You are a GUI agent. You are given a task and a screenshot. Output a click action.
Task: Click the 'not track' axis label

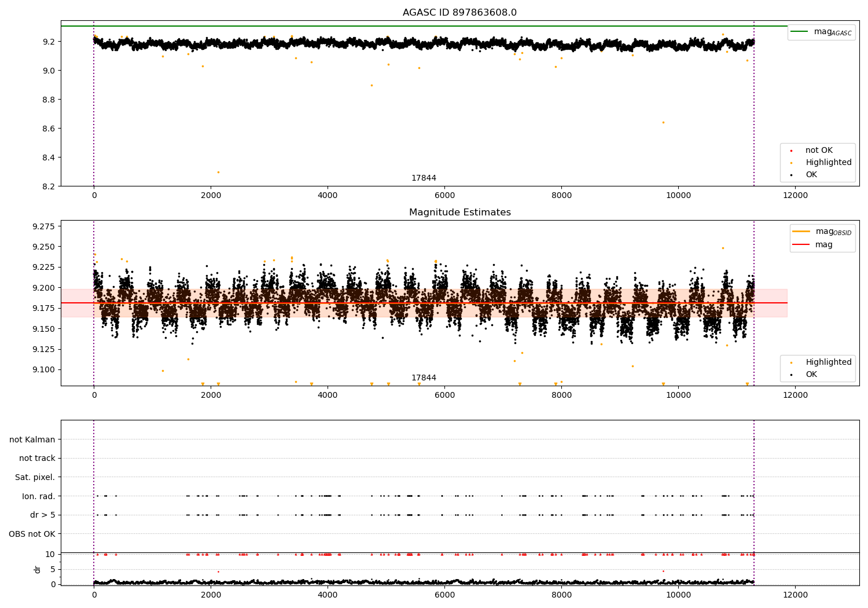(x=37, y=459)
